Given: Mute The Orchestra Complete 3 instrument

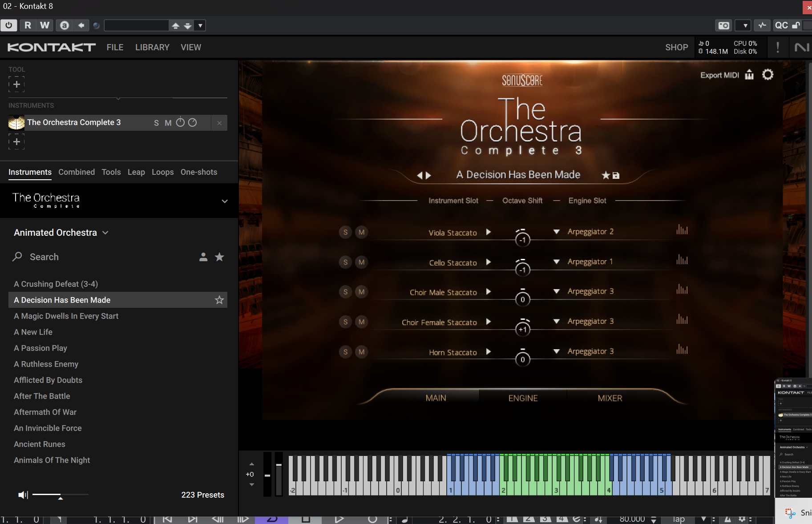Looking at the screenshot, I should pyautogui.click(x=168, y=123).
